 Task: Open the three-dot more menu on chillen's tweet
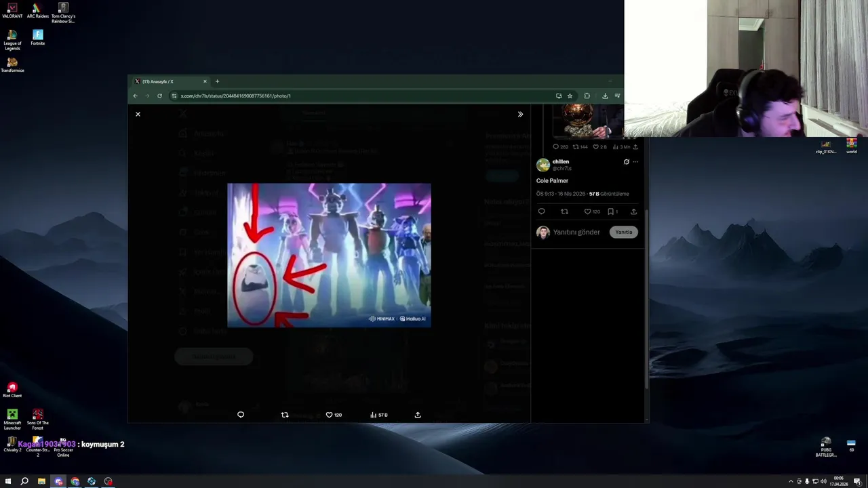click(x=635, y=162)
